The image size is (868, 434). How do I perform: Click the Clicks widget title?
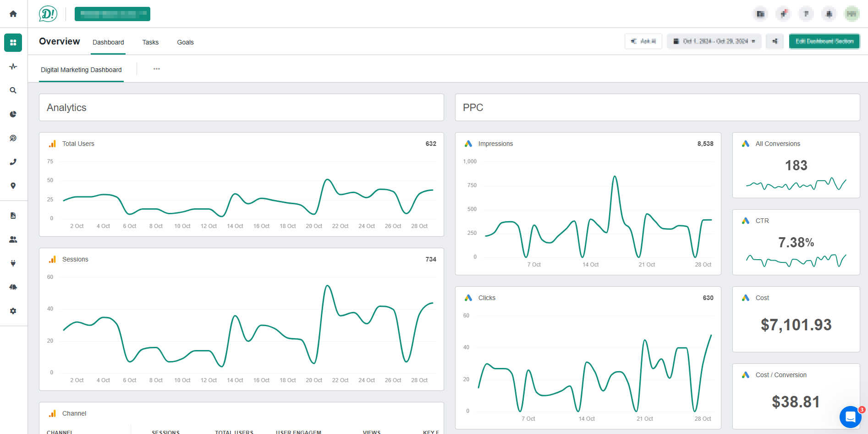tap(487, 298)
